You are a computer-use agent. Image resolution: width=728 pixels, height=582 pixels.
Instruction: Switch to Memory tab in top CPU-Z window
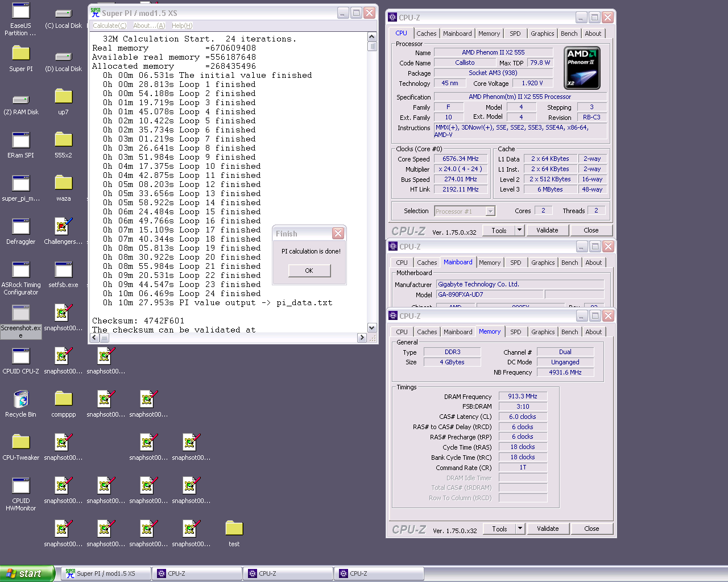click(x=489, y=34)
